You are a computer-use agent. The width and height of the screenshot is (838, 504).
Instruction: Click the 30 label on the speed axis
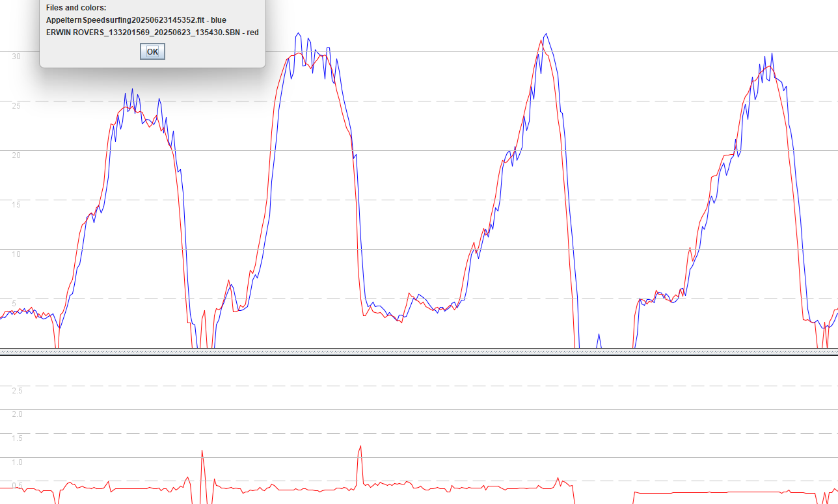[17, 56]
